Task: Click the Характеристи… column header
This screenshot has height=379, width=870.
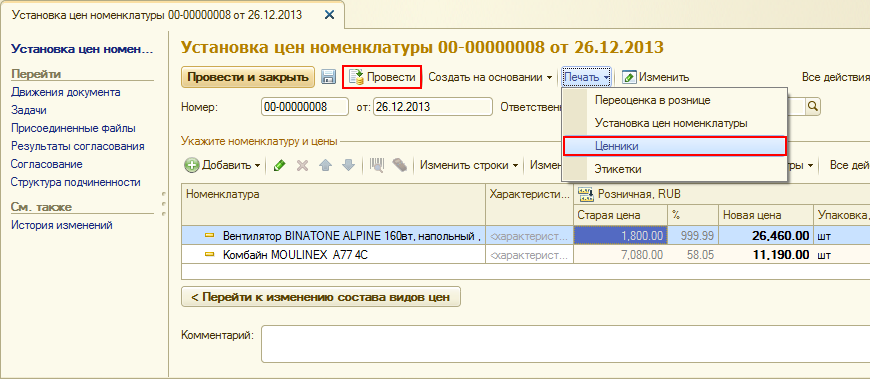Action: click(529, 205)
